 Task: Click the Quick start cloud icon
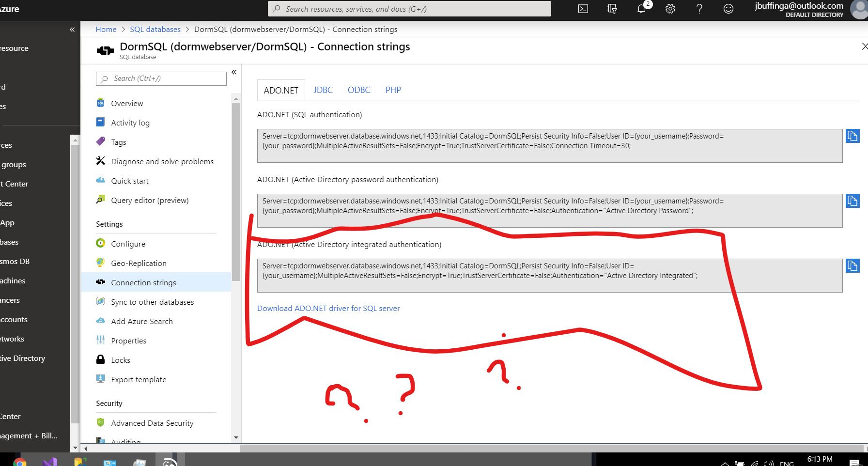(x=101, y=180)
